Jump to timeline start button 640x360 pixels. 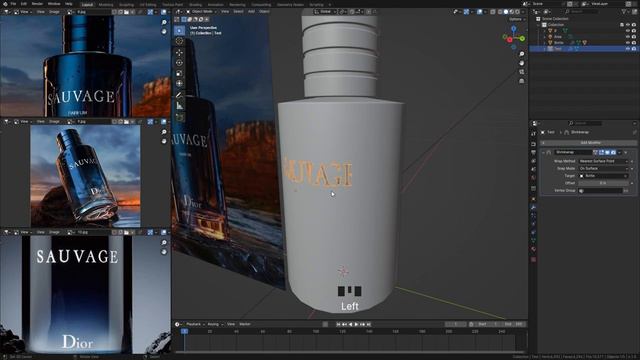(338, 324)
